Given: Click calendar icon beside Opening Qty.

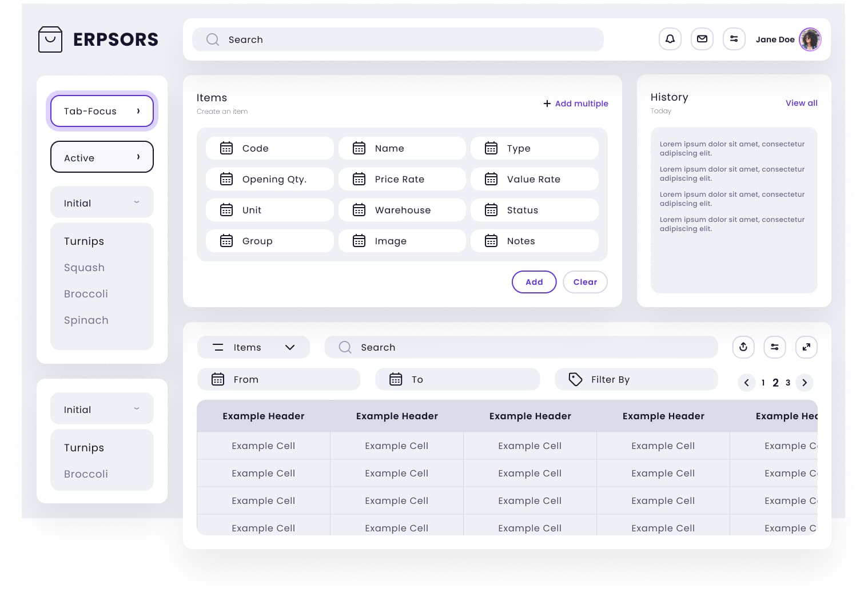Looking at the screenshot, I should tap(226, 179).
